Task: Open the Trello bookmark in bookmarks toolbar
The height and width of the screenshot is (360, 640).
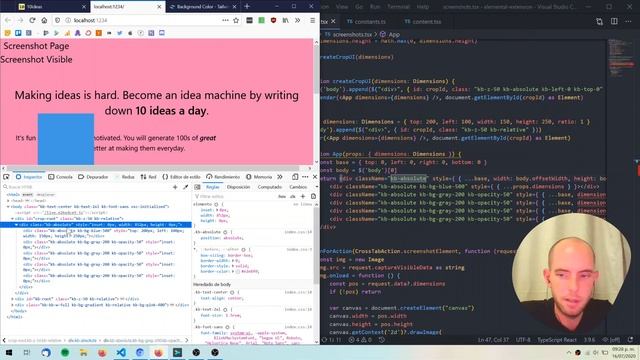Action: click(18, 33)
